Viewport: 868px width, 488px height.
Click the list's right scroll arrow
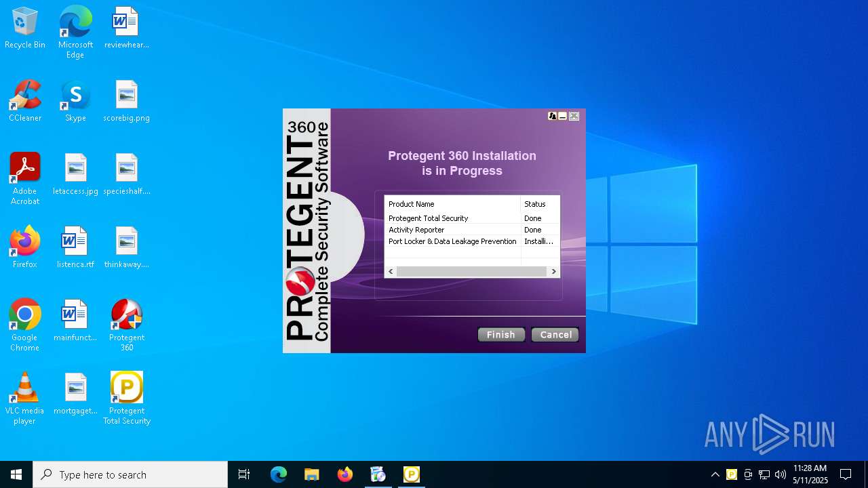(553, 271)
